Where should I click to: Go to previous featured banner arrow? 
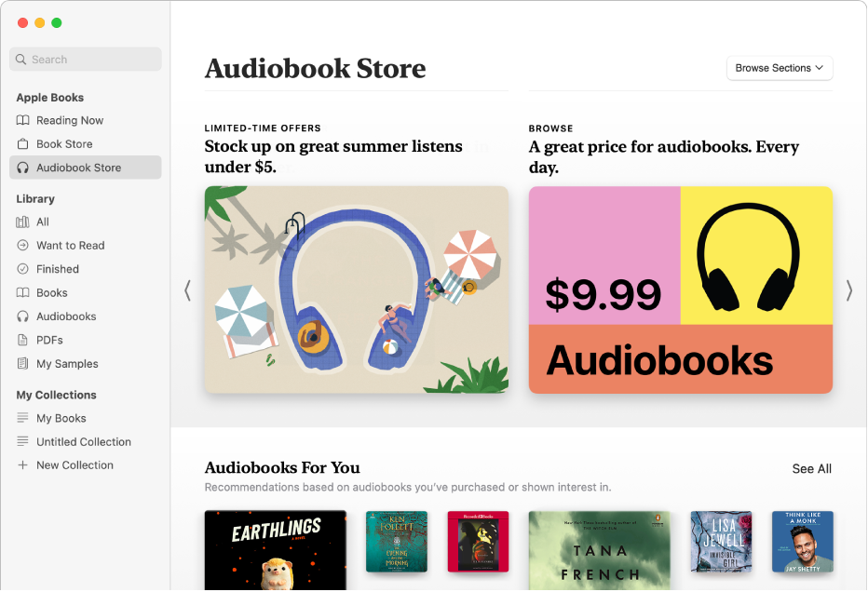click(x=187, y=290)
